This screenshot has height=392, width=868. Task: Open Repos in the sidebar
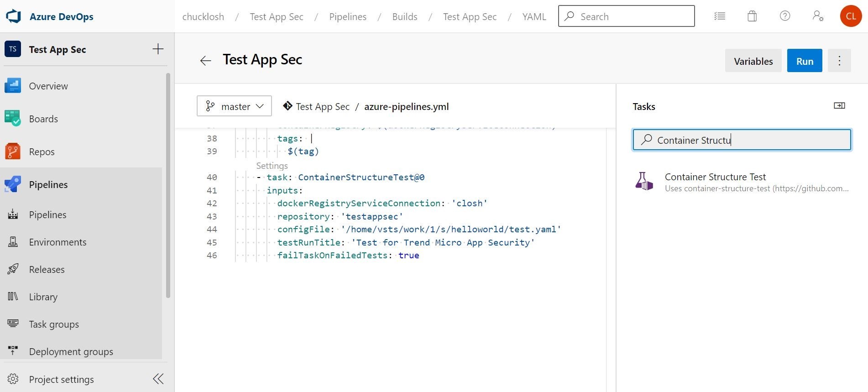[42, 152]
